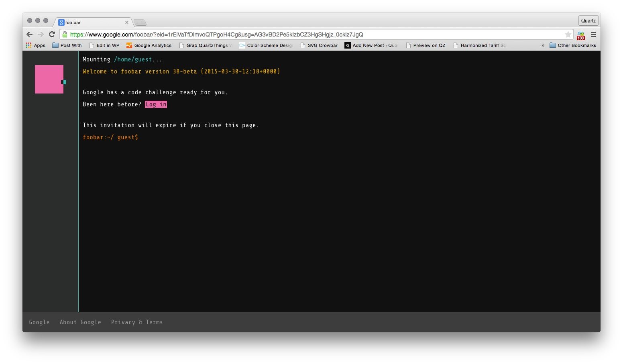Open a new tab

(x=140, y=22)
